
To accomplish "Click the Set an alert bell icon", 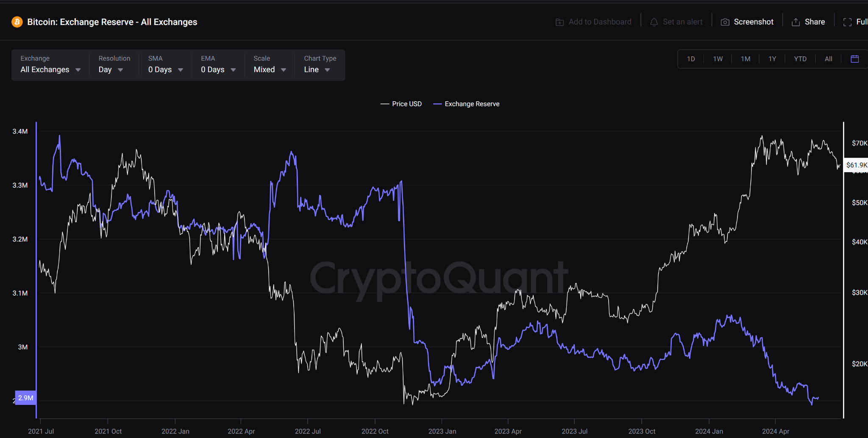I will tap(654, 22).
